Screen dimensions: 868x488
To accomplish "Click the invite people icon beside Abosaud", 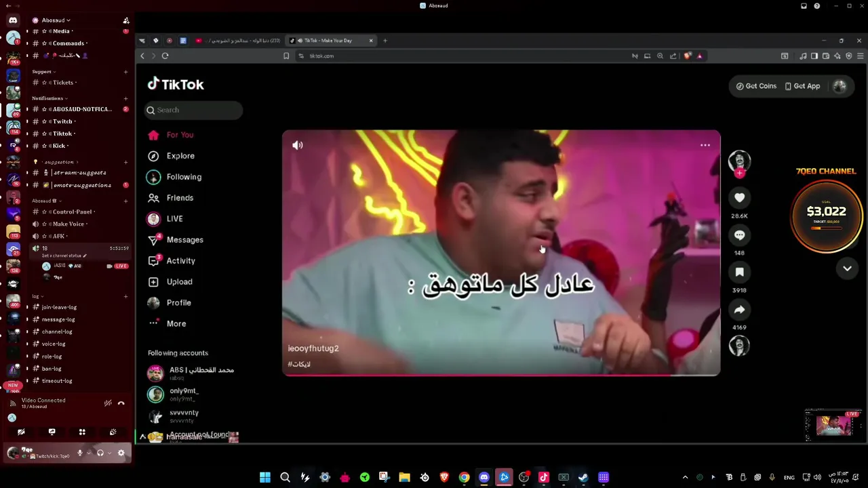I will (x=126, y=20).
